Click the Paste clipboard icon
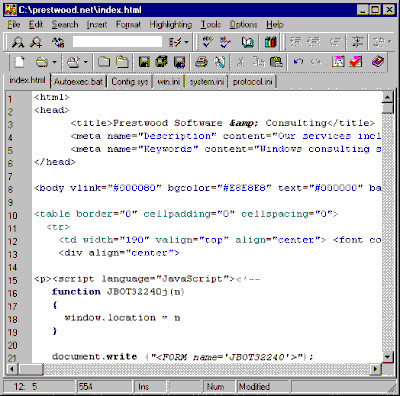 click(276, 62)
